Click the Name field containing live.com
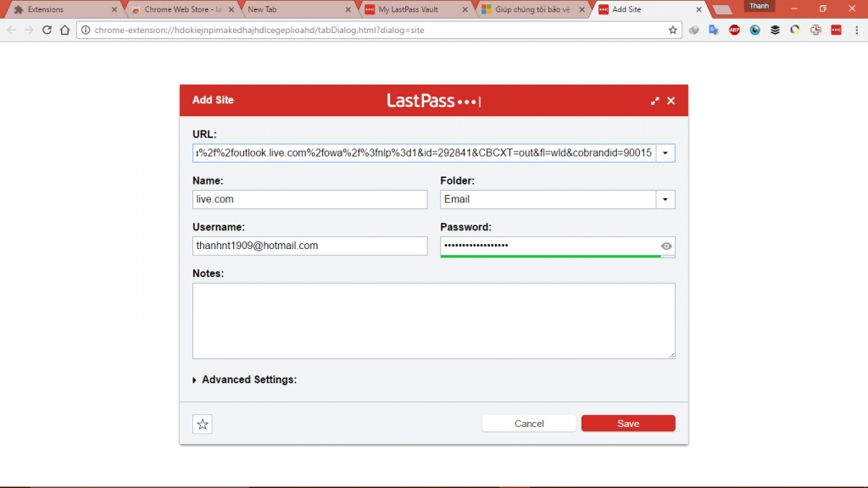Image resolution: width=868 pixels, height=488 pixels. 310,200
